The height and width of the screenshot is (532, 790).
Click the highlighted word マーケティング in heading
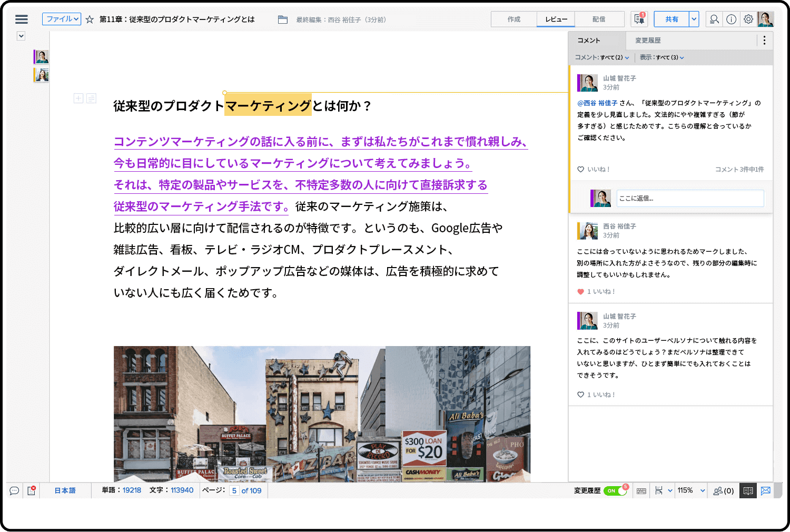pos(268,105)
